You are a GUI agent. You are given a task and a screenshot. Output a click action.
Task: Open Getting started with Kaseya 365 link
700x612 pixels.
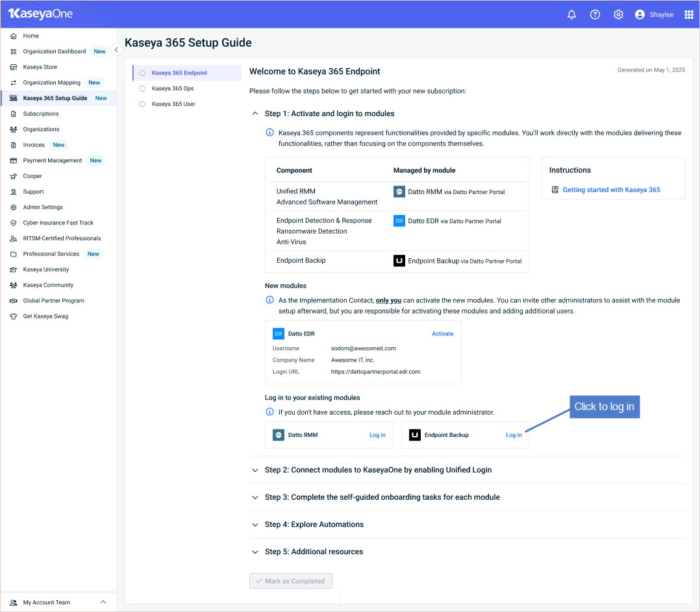[x=611, y=190]
